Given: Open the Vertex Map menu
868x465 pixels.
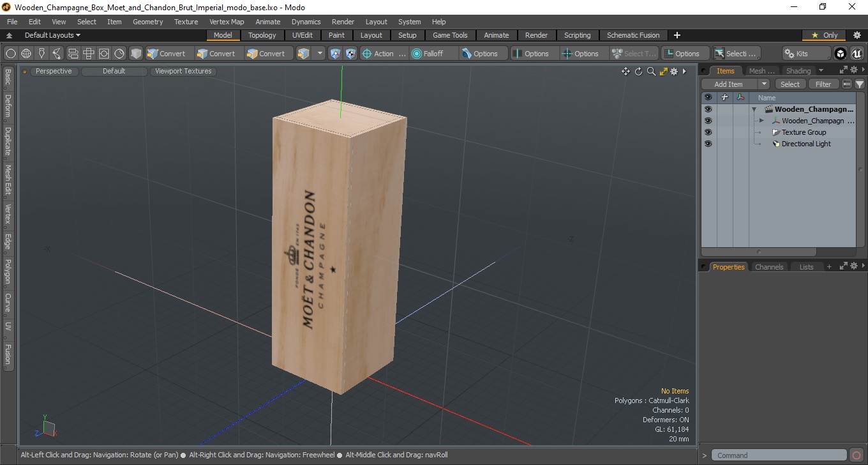Looking at the screenshot, I should click(227, 22).
